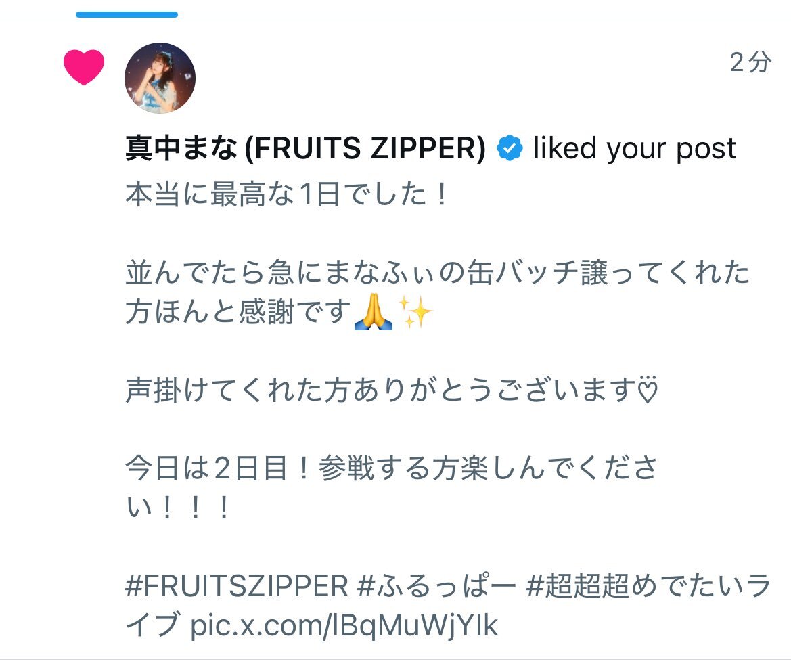Click the "liked your post" text

click(635, 148)
